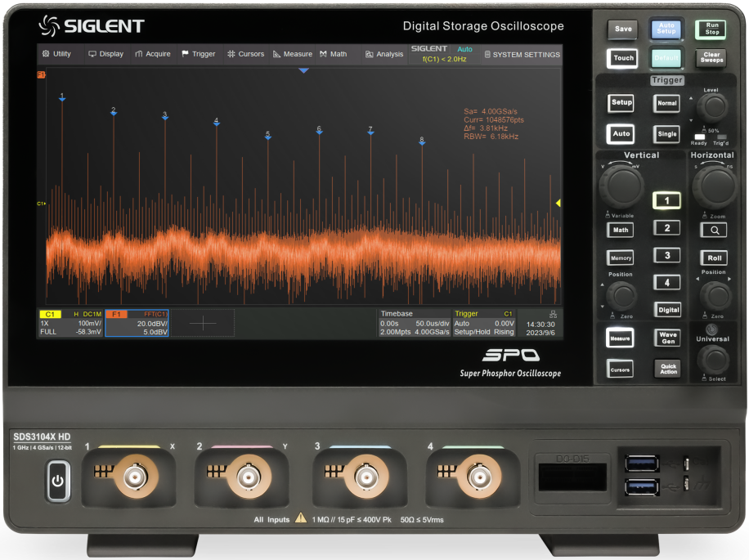Open the Measure menu on screen
The image size is (749, 560).
(x=293, y=54)
